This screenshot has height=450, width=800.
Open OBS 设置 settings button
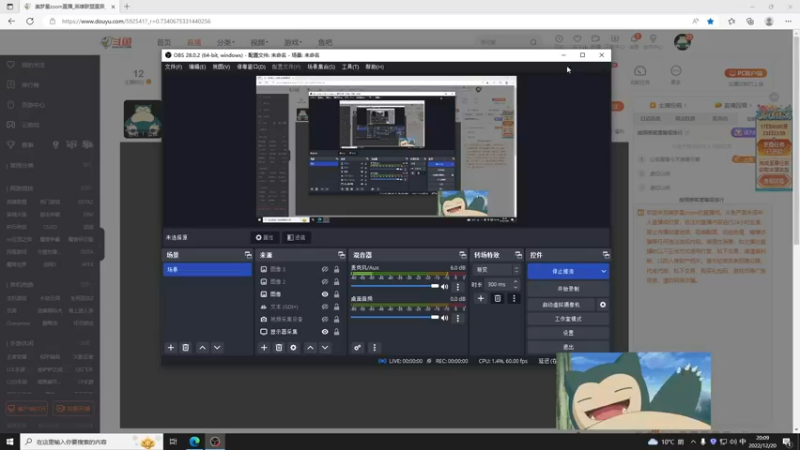coord(568,333)
